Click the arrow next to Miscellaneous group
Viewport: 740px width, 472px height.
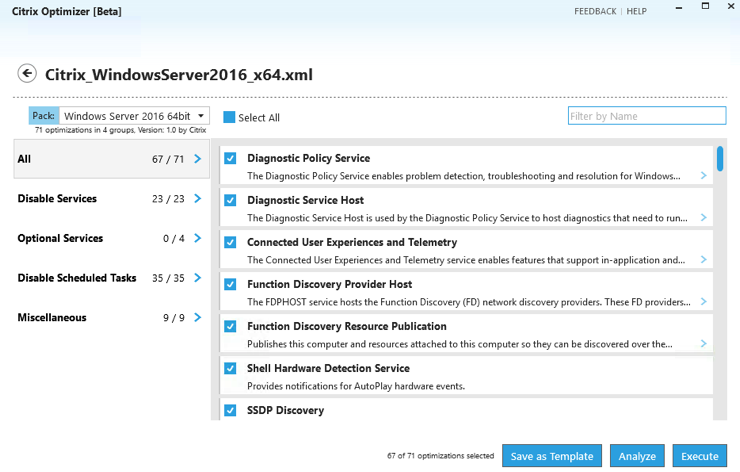198,318
